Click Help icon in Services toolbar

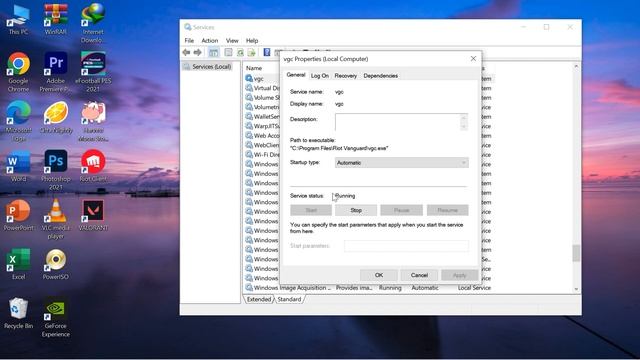(x=267, y=52)
